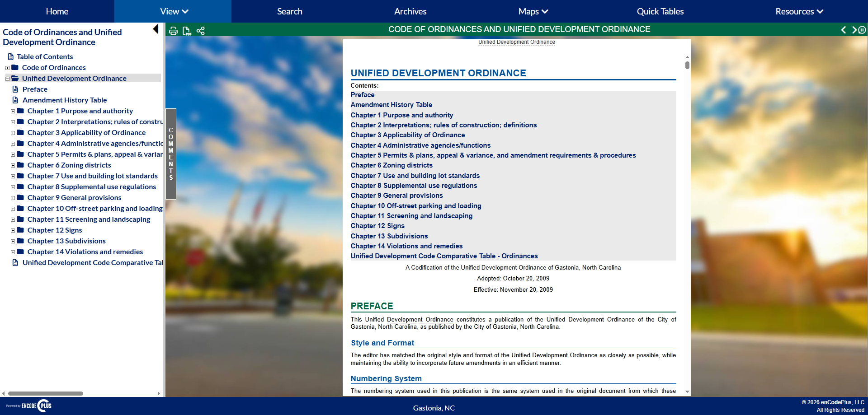
Task: Export the document as PDF
Action: (187, 31)
